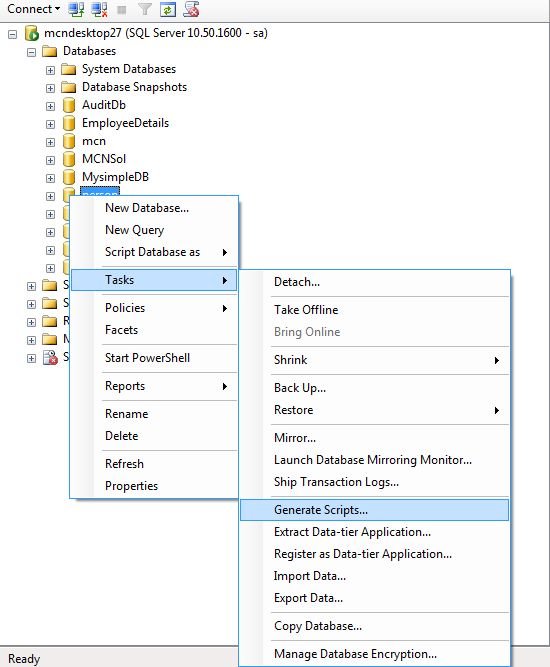The height and width of the screenshot is (667, 550).
Task: Select the MCNSol database name
Action: (104, 159)
